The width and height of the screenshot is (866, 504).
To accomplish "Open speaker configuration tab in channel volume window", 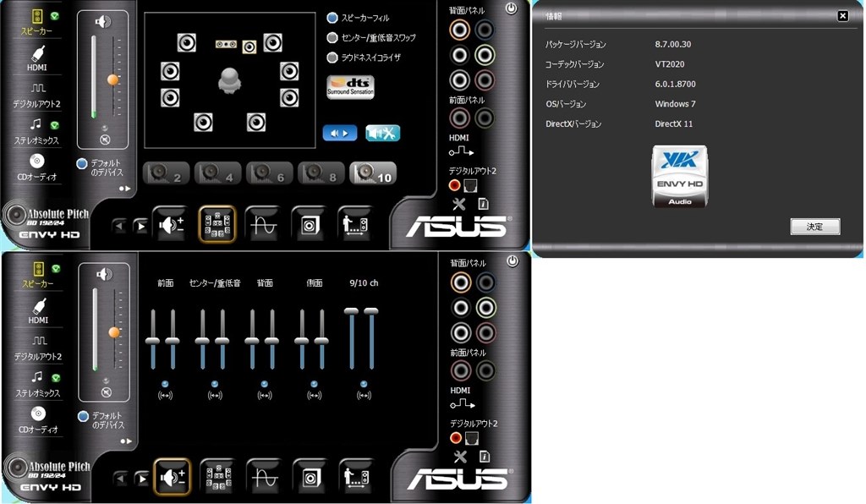I will pyautogui.click(x=219, y=478).
